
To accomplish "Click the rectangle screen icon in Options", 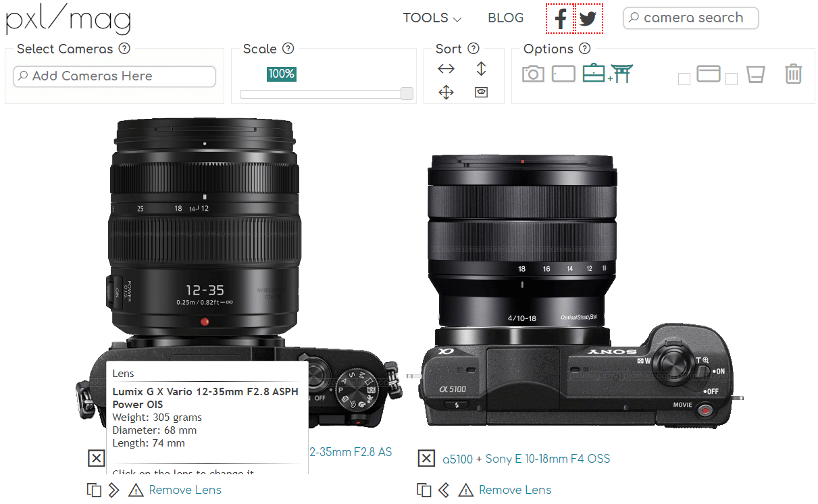I will tap(563, 73).
